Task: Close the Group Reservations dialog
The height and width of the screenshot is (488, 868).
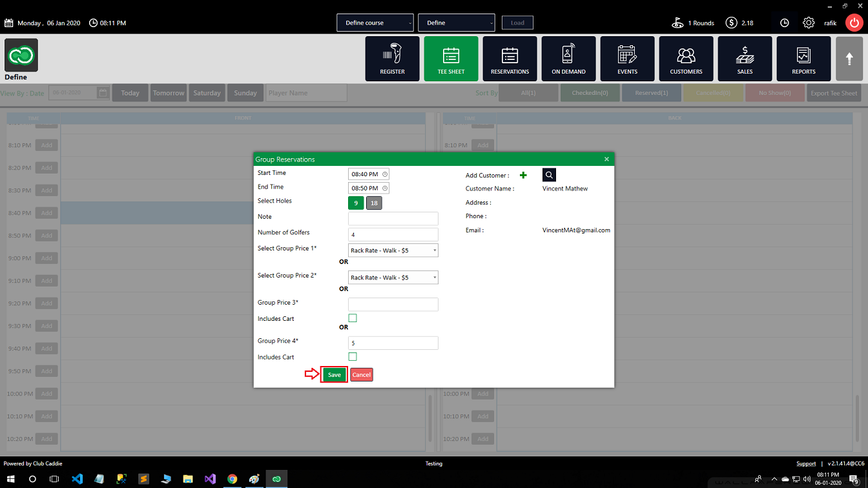Action: [x=606, y=159]
